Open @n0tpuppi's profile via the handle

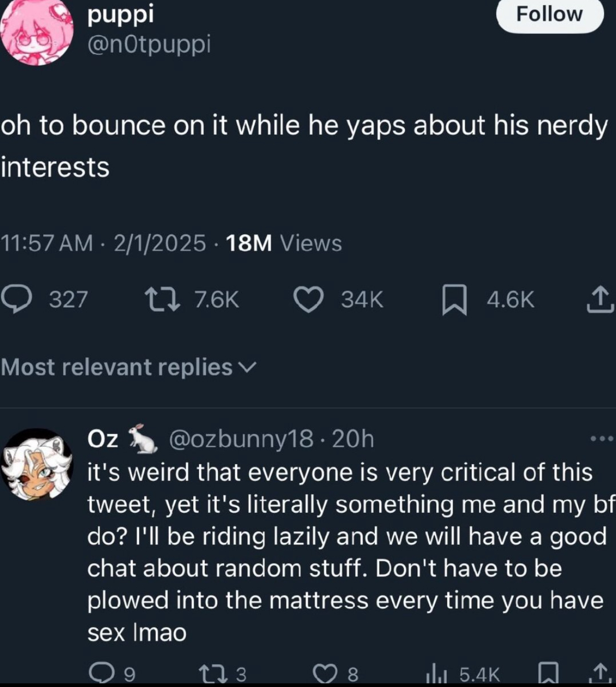[149, 46]
